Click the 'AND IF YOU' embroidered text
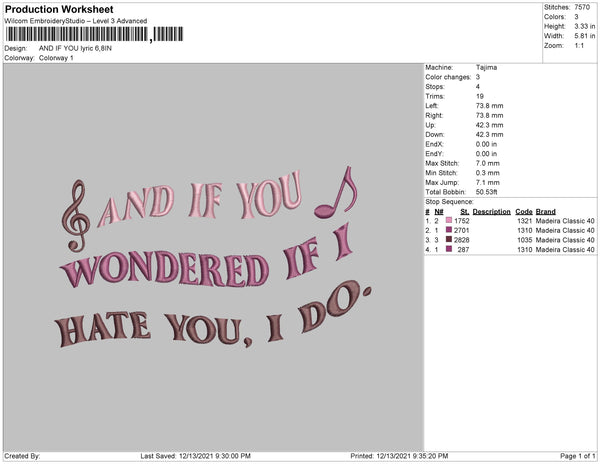This screenshot has width=600, height=464. point(200,199)
